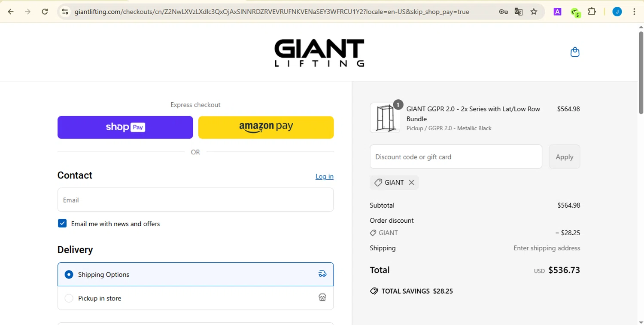
Task: Toggle Email me with news and offers
Action: pyautogui.click(x=62, y=223)
